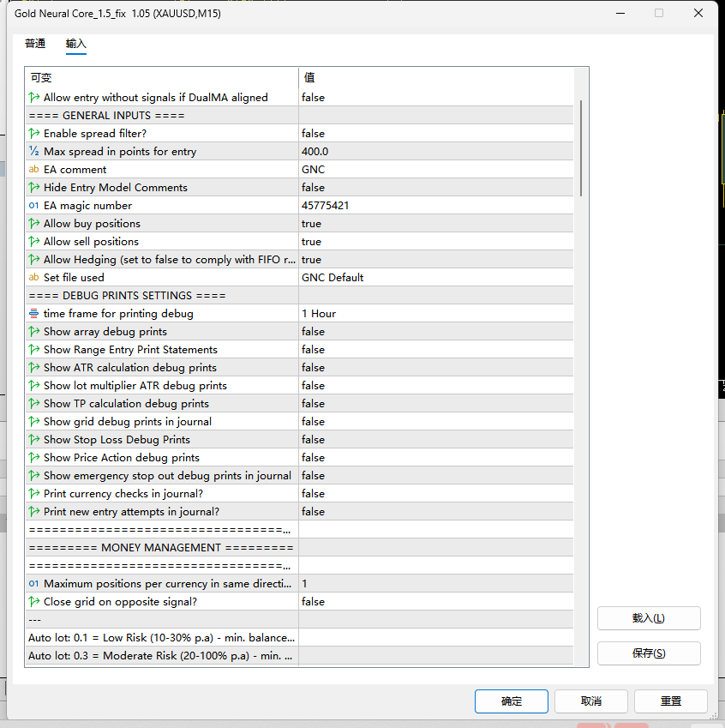
Task: Select the ==== GENERAL INPUTS ==== row
Action: (x=300, y=116)
